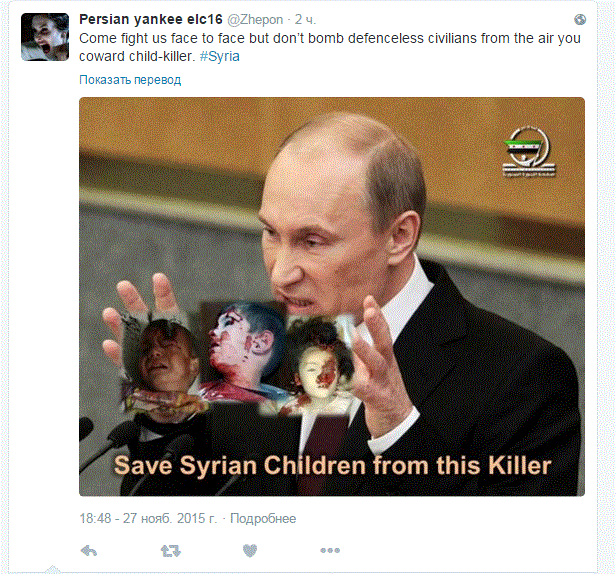The height and width of the screenshot is (574, 616).
Task: Reply to the tweet with arrow icon
Action: click(89, 551)
